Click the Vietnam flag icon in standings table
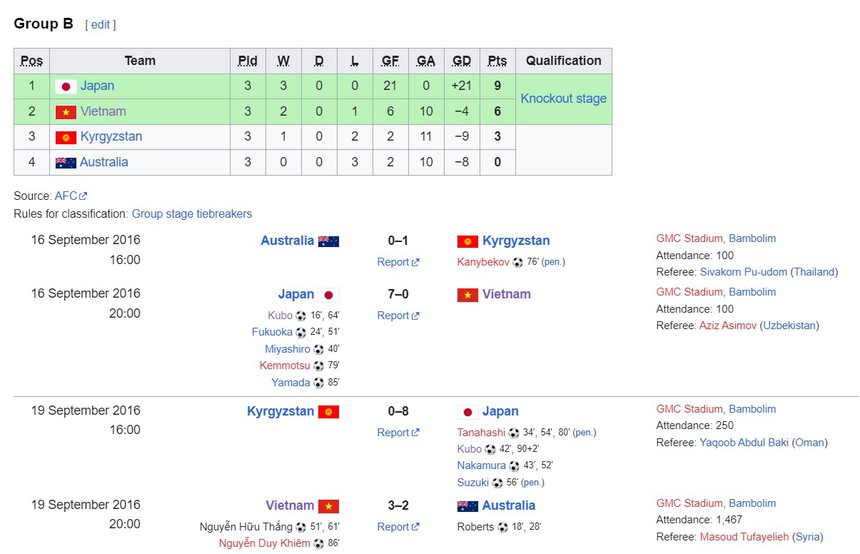Screen dimensions: 860x554 pyautogui.click(x=66, y=112)
